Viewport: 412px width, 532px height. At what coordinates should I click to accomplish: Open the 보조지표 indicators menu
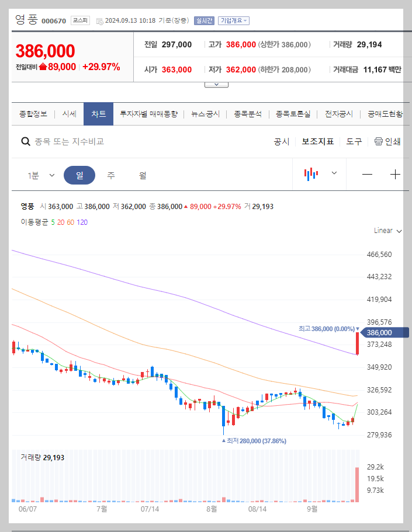[317, 141]
